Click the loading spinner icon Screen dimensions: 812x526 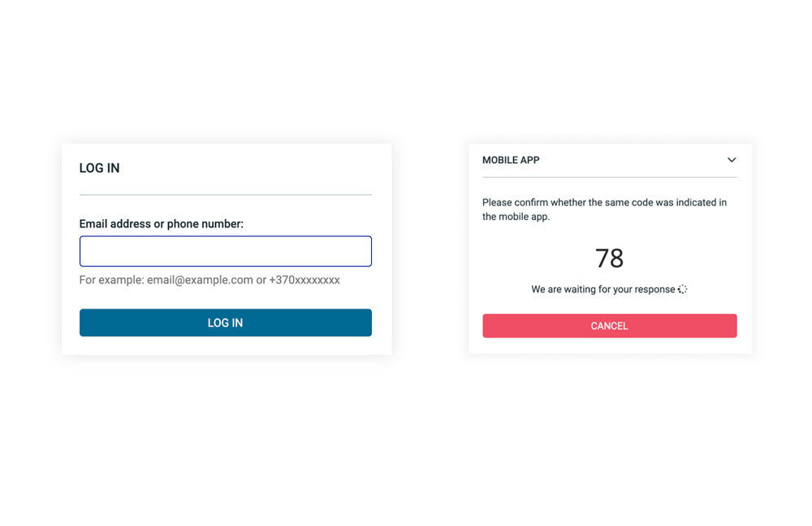click(682, 289)
